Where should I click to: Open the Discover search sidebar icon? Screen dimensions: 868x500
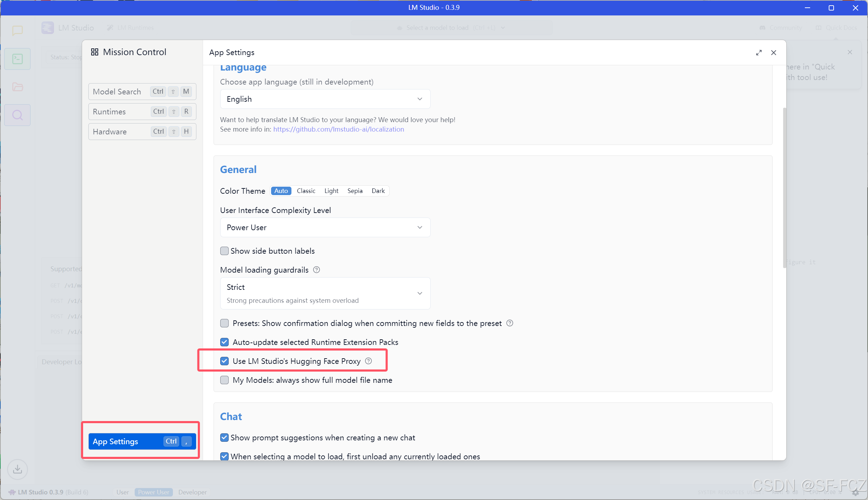(17, 115)
